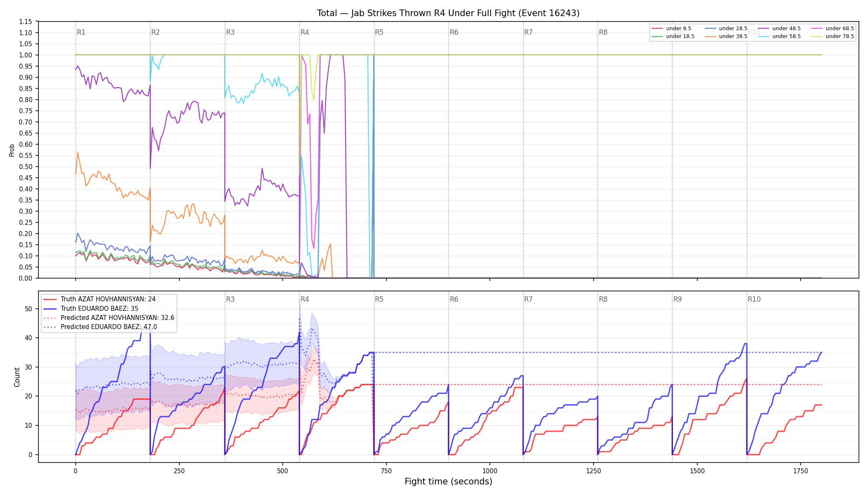Click the 750 tick on fight time axis
The width and height of the screenshot is (868, 496).
point(386,471)
